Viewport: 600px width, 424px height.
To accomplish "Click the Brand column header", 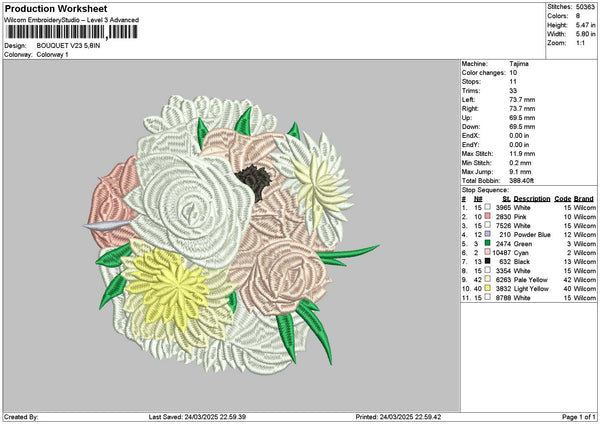I will 584,199.
